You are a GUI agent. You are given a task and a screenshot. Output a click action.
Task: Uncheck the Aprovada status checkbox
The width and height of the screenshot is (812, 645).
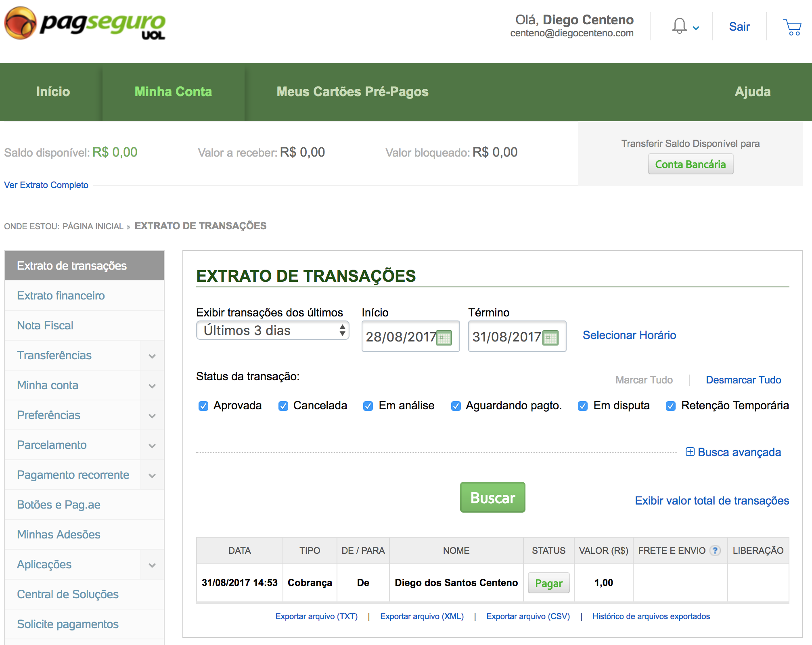pos(203,406)
